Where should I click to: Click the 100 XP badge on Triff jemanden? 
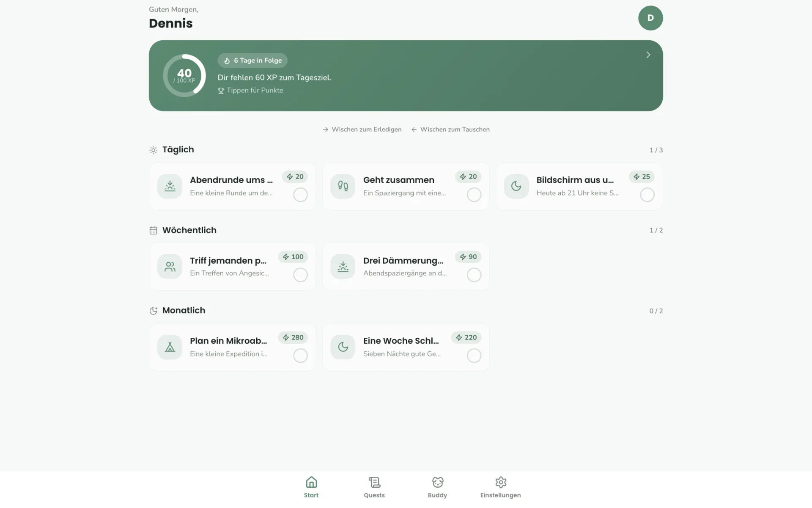pos(293,257)
